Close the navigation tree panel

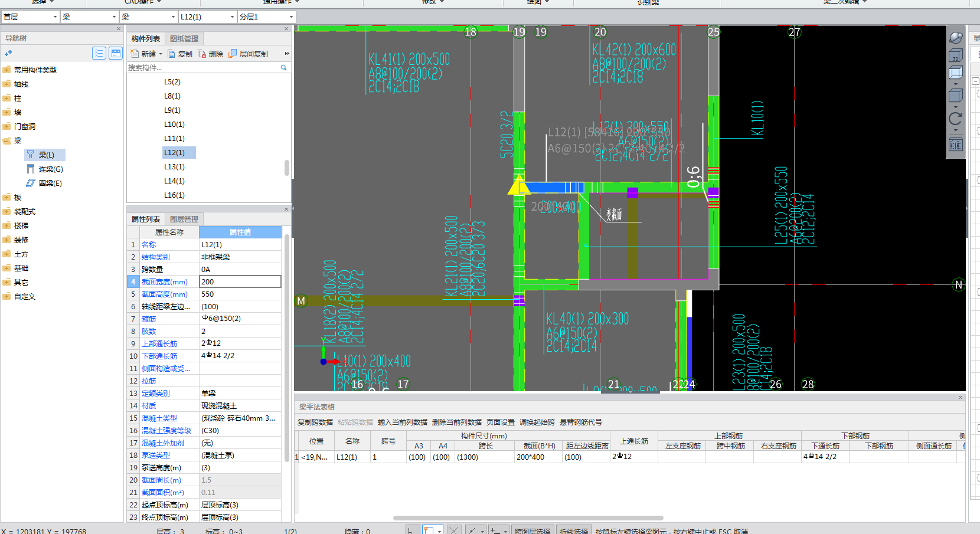119,28
